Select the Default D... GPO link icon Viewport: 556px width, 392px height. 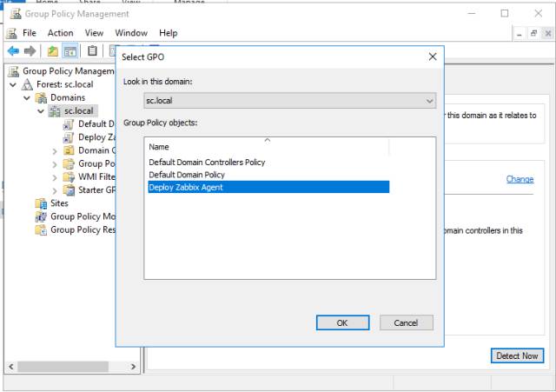click(68, 124)
